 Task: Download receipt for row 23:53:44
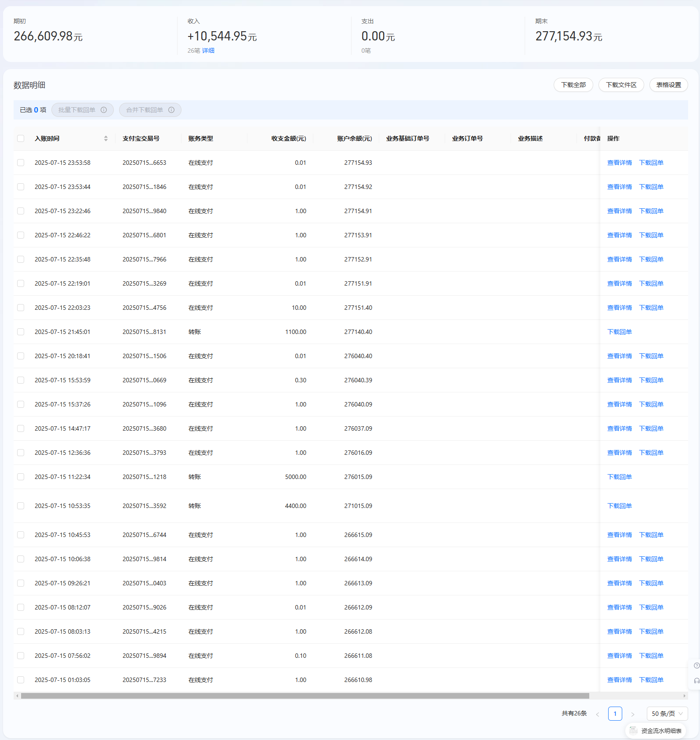click(x=651, y=187)
